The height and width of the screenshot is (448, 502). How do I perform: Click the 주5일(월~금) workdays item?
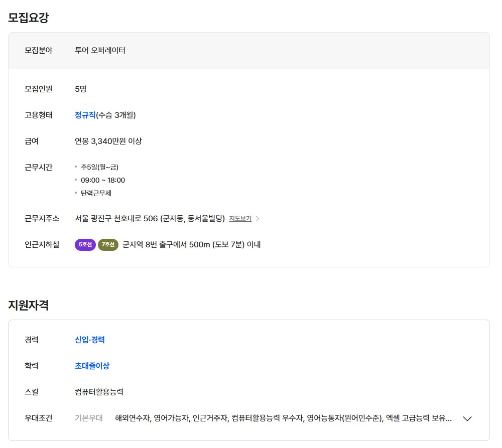click(x=99, y=167)
